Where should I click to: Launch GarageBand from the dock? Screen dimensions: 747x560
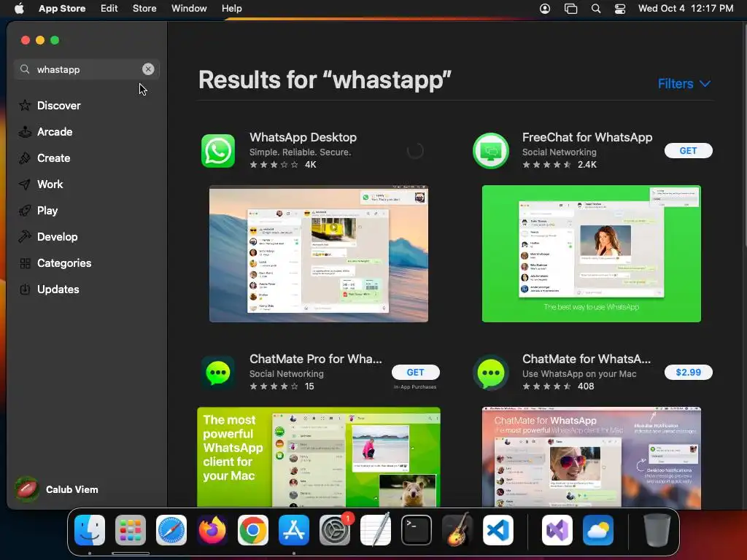457,530
